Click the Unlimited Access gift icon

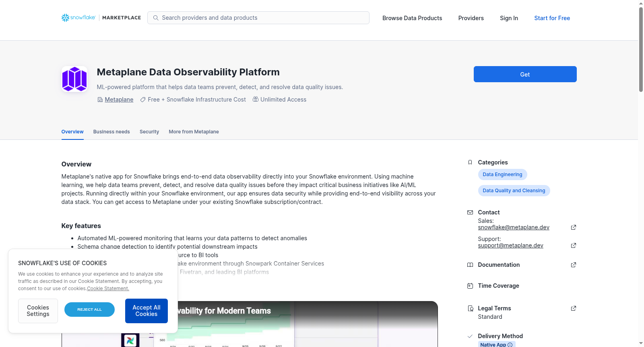(x=256, y=100)
